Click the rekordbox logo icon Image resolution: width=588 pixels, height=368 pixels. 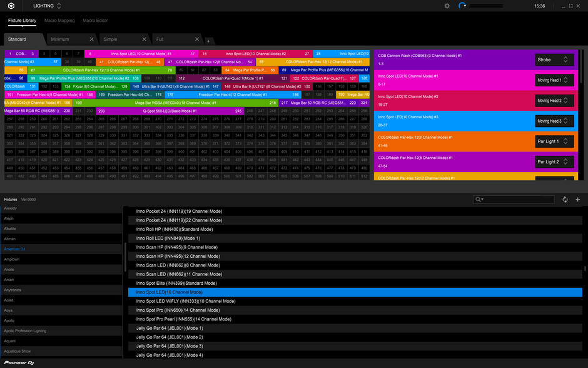click(x=11, y=6)
